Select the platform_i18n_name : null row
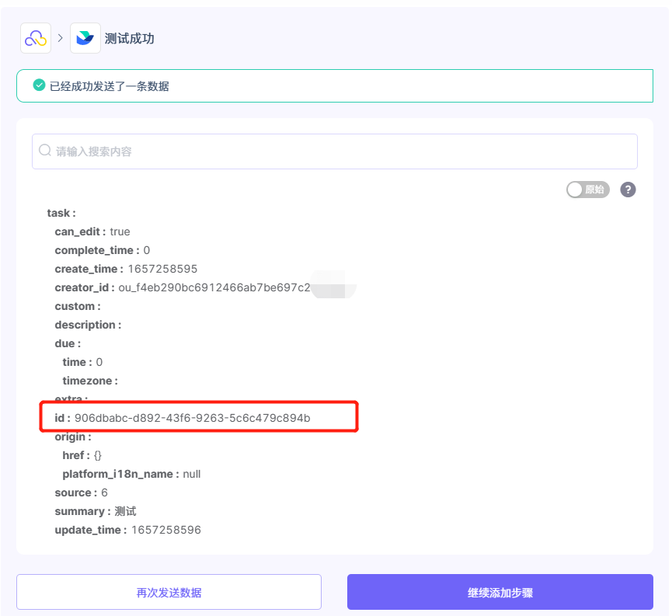Viewport: 672px width, 616px height. pyautogui.click(x=131, y=474)
